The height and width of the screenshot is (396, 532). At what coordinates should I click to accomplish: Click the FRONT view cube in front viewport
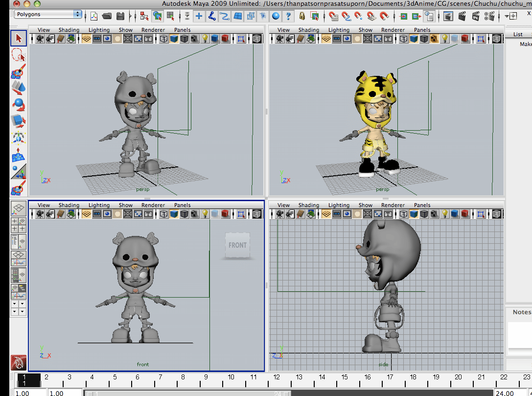pos(237,245)
